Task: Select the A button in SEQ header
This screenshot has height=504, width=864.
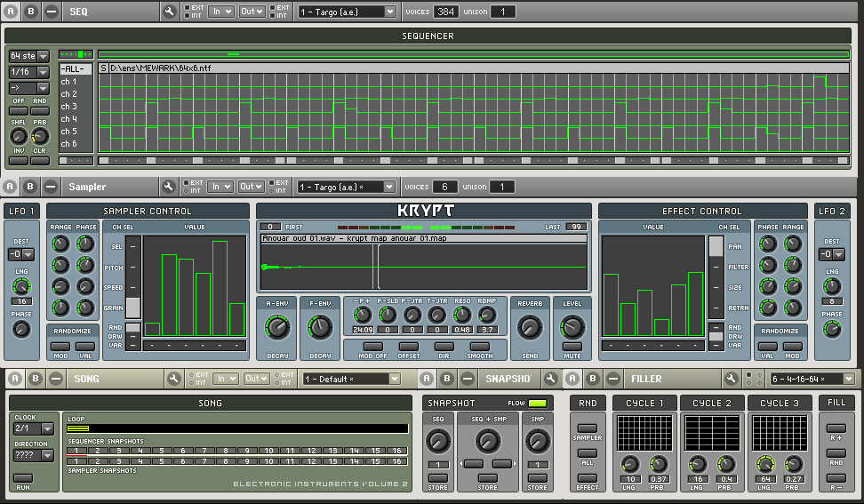Action: [11, 12]
